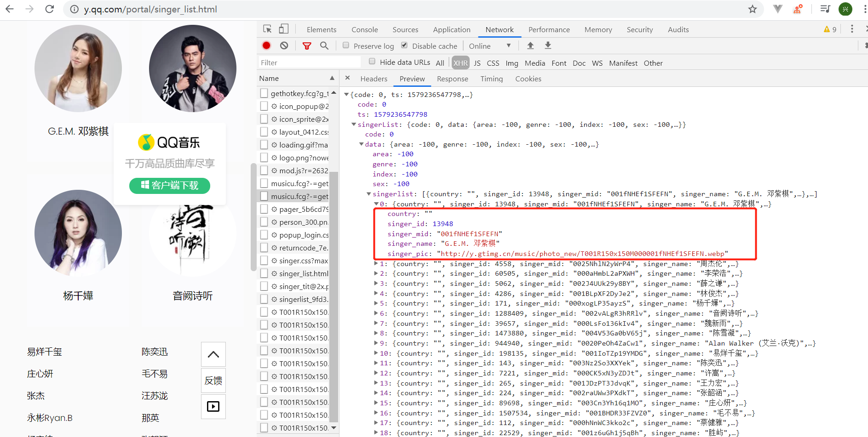
Task: Click the request list vertical scrollbar
Action: coord(334,297)
